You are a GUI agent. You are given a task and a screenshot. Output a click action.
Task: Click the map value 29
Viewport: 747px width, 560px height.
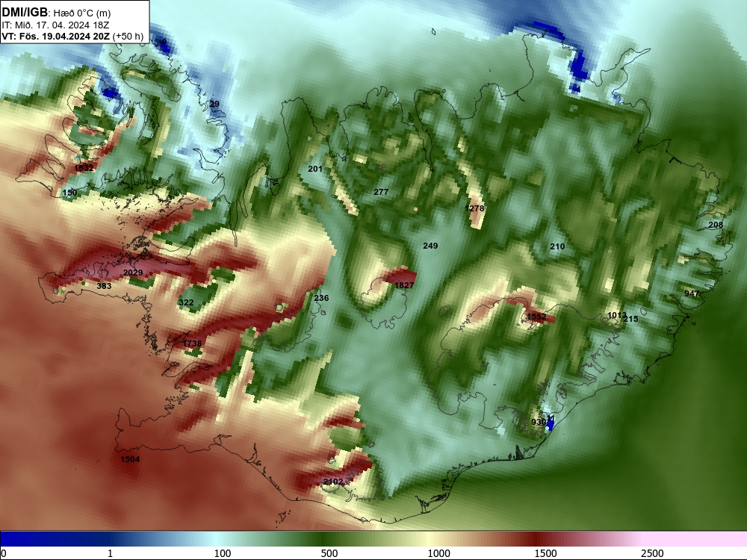point(214,104)
